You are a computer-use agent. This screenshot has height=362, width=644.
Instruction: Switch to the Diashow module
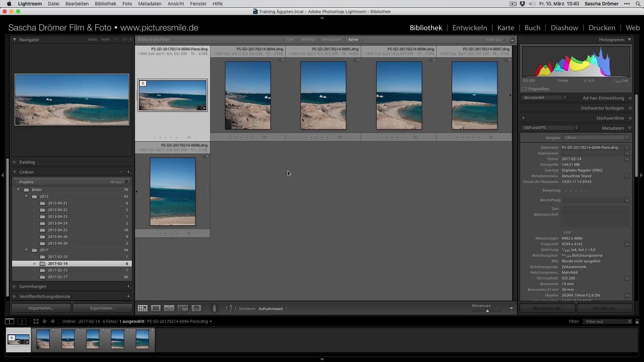pyautogui.click(x=564, y=27)
